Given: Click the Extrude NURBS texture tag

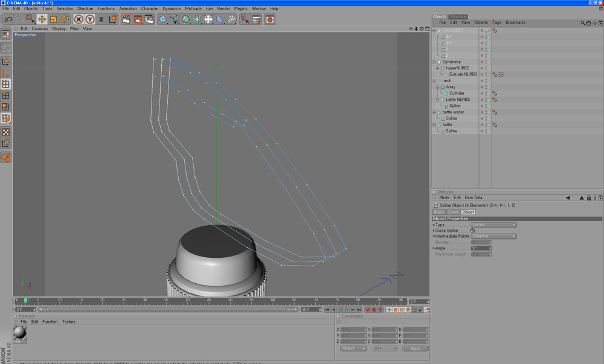Looking at the screenshot, I should click(501, 74).
